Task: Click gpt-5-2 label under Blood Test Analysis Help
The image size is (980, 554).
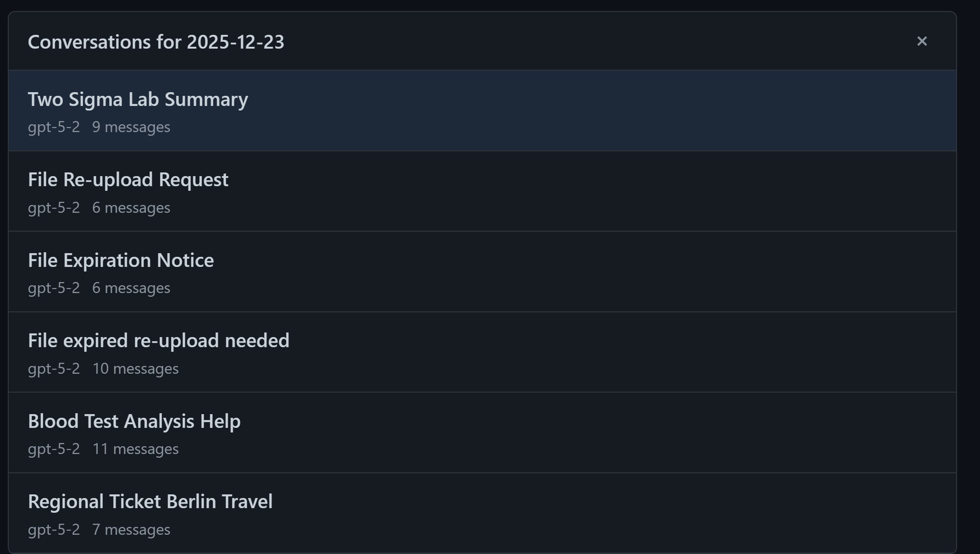Action: coord(54,449)
